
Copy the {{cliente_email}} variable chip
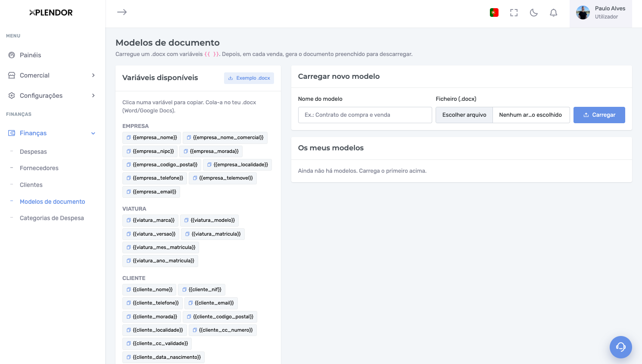(211, 303)
